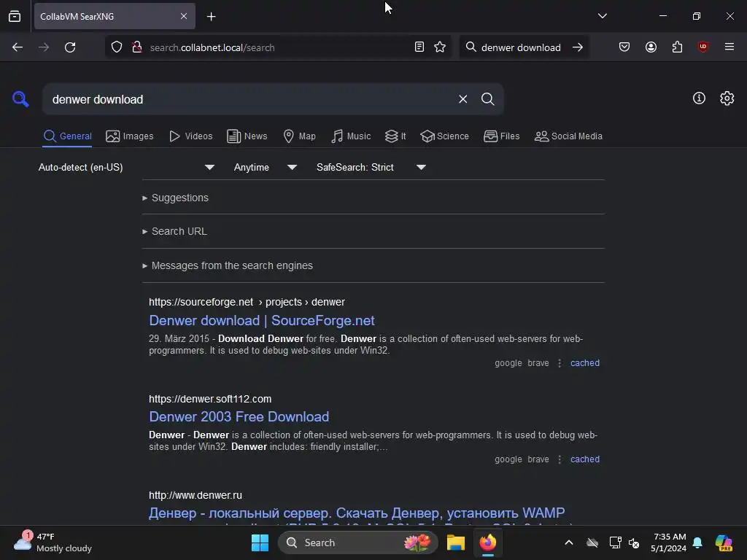The width and height of the screenshot is (747, 560).
Task: Go back to the previous page
Action: (x=18, y=47)
